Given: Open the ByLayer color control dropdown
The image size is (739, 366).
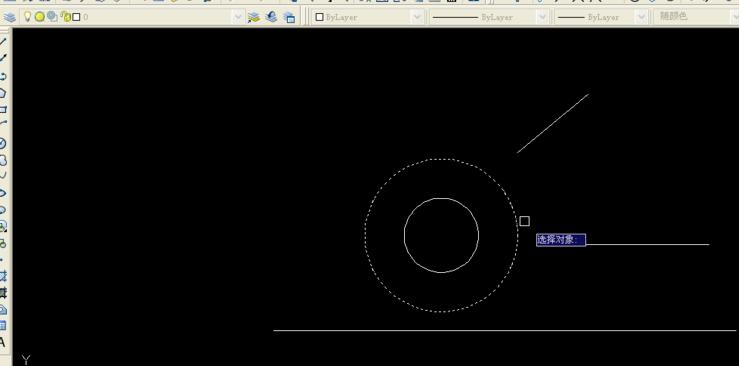Looking at the screenshot, I should [417, 17].
